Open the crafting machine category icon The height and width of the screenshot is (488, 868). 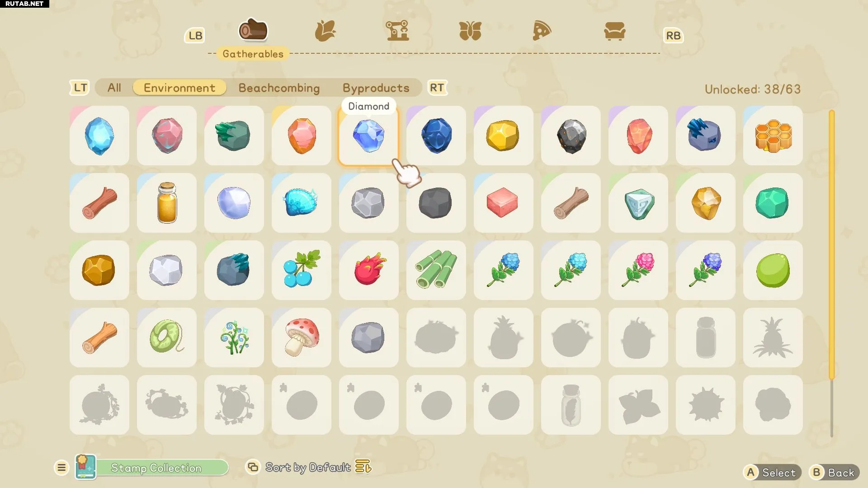[x=397, y=31]
